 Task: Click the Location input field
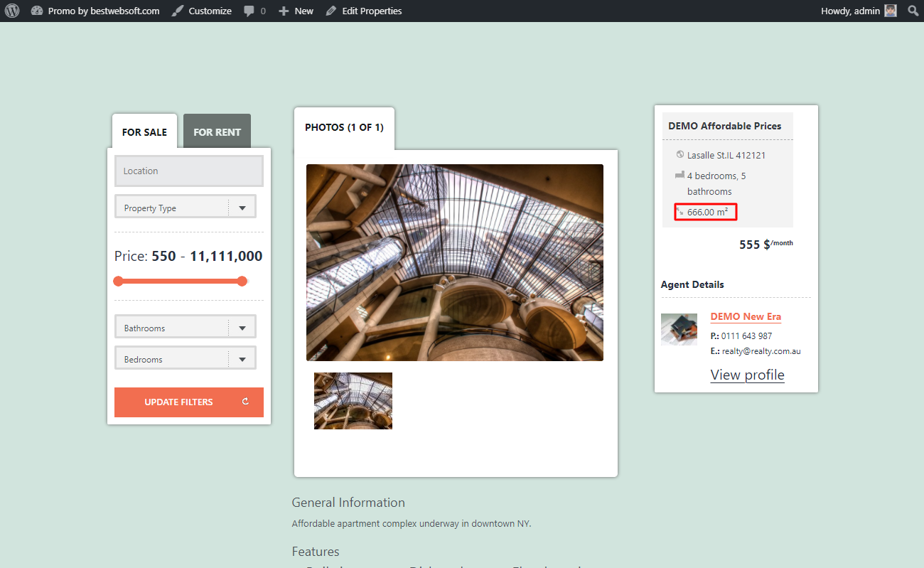(x=189, y=171)
